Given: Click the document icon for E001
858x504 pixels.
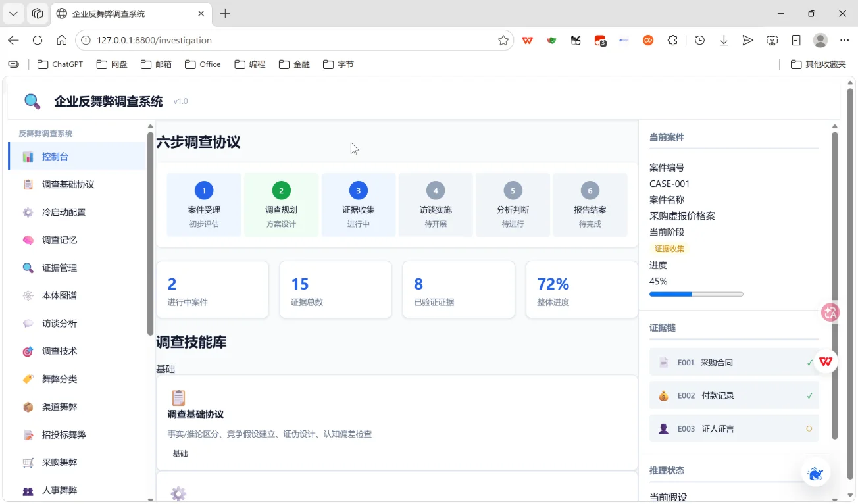Looking at the screenshot, I should [x=663, y=363].
